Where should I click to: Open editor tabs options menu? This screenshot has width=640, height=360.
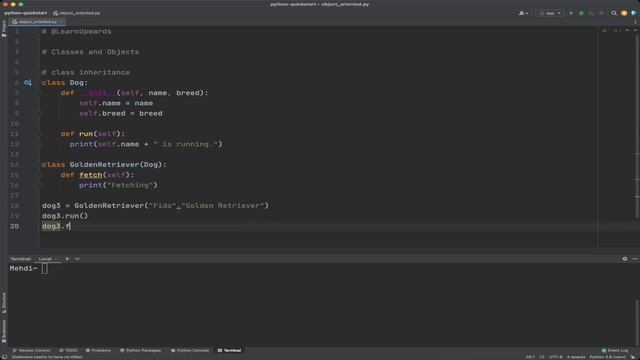pyautogui.click(x=635, y=22)
